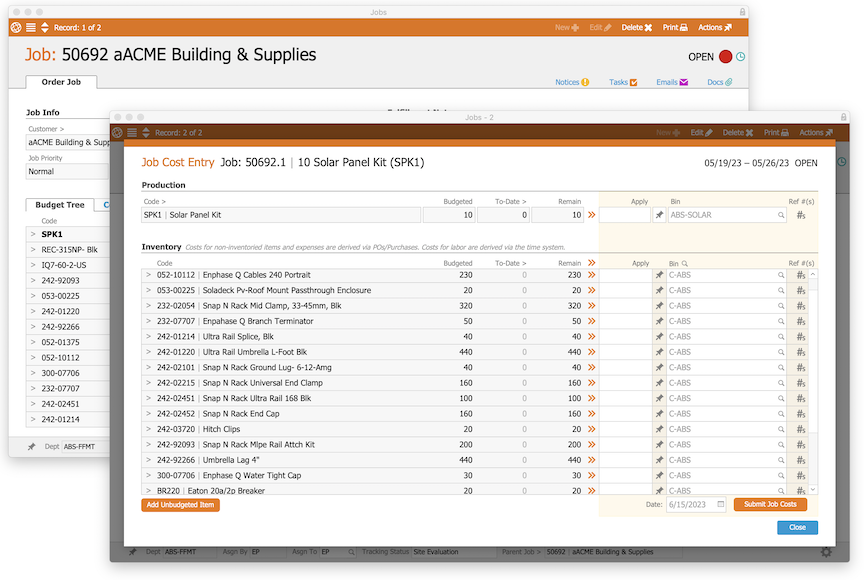Open the Actions menu in the Jobs toolbar
Image resolution: width=864 pixels, height=580 pixels.
[715, 28]
